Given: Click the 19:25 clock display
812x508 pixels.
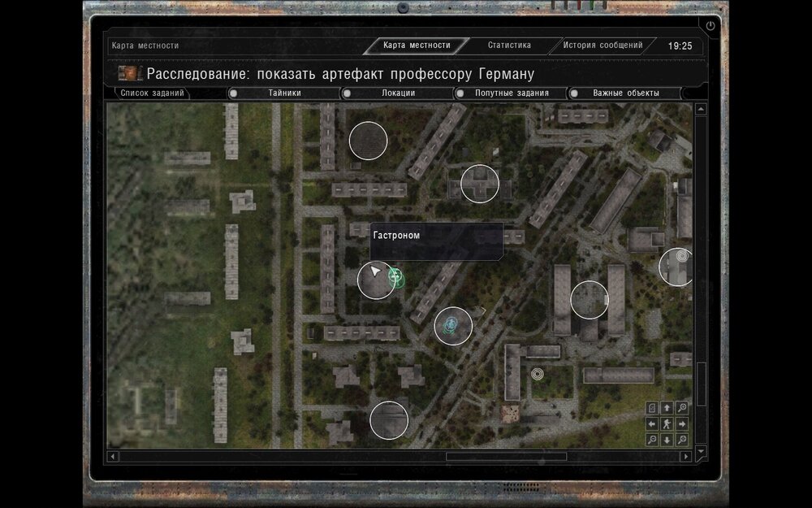Looking at the screenshot, I should pos(680,46).
